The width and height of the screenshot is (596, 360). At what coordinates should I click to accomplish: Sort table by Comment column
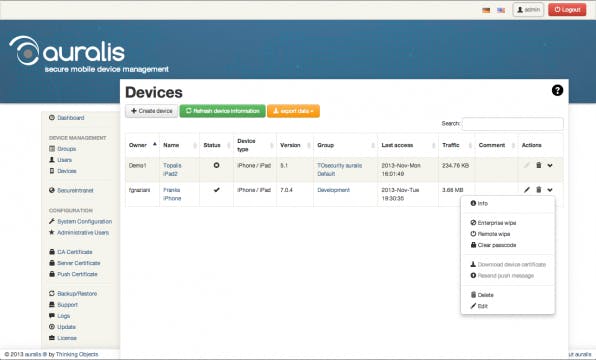click(x=496, y=145)
